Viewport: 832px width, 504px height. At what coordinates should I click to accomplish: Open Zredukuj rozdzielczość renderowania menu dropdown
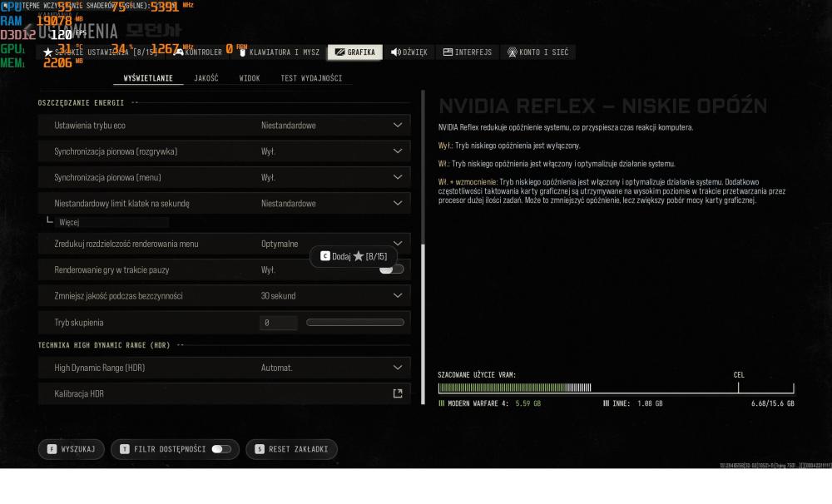click(224, 244)
